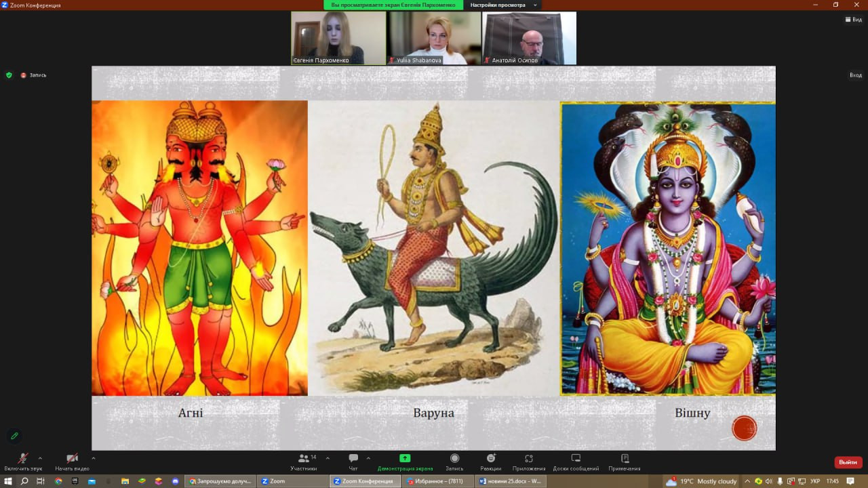Switch to Word document новини 25.docx
The height and width of the screenshot is (488, 868).
[x=511, y=481]
